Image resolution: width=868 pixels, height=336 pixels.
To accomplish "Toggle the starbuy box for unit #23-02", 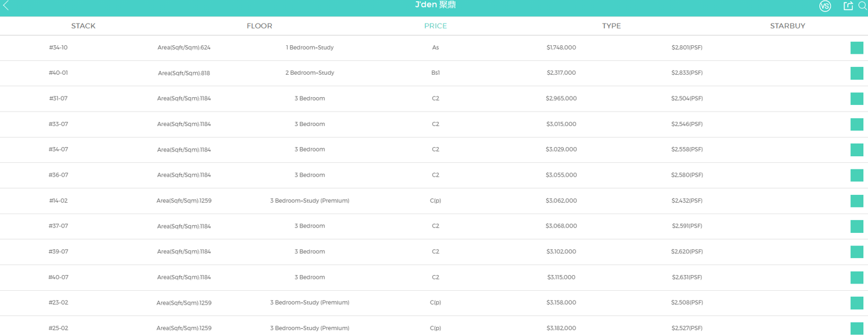I will 857,303.
